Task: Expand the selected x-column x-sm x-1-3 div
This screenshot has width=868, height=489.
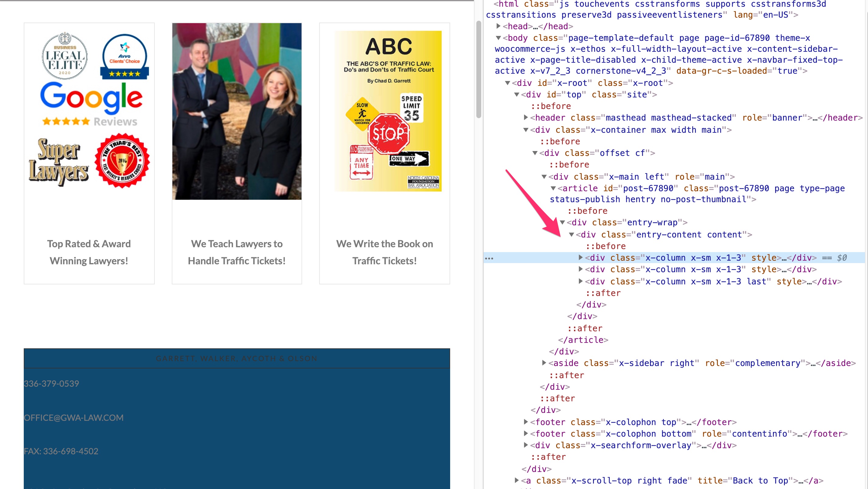Action: click(580, 258)
